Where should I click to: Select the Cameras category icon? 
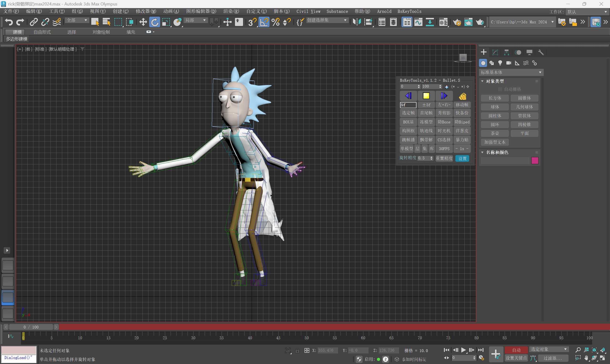pos(509,63)
